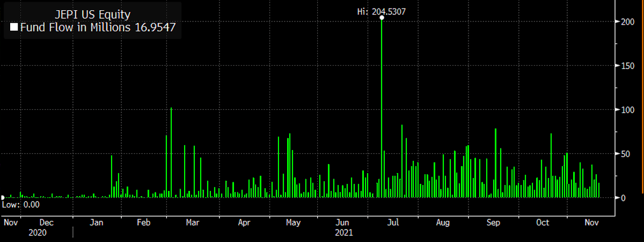The width and height of the screenshot is (644, 242).
Task: Click the 100 value on the y-axis
Action: [x=628, y=109]
